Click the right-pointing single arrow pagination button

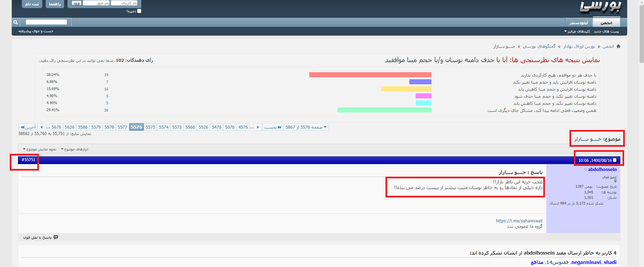point(258,127)
